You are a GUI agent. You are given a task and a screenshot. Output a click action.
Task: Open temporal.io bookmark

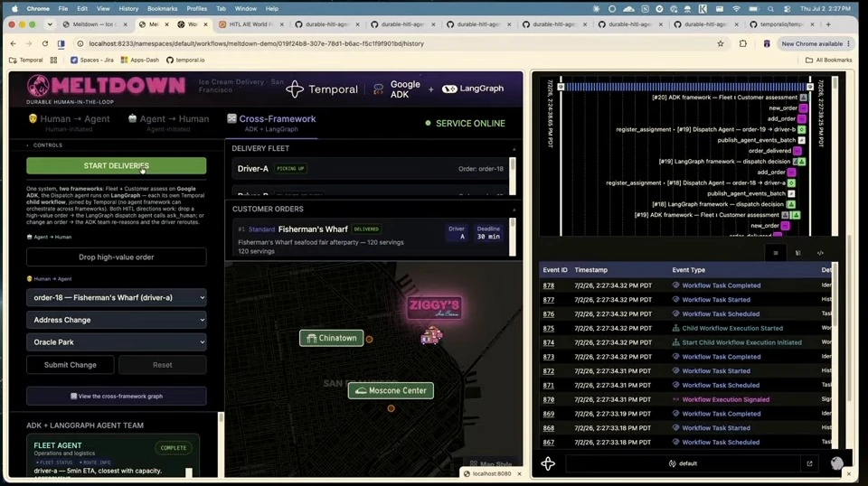pyautogui.click(x=185, y=60)
